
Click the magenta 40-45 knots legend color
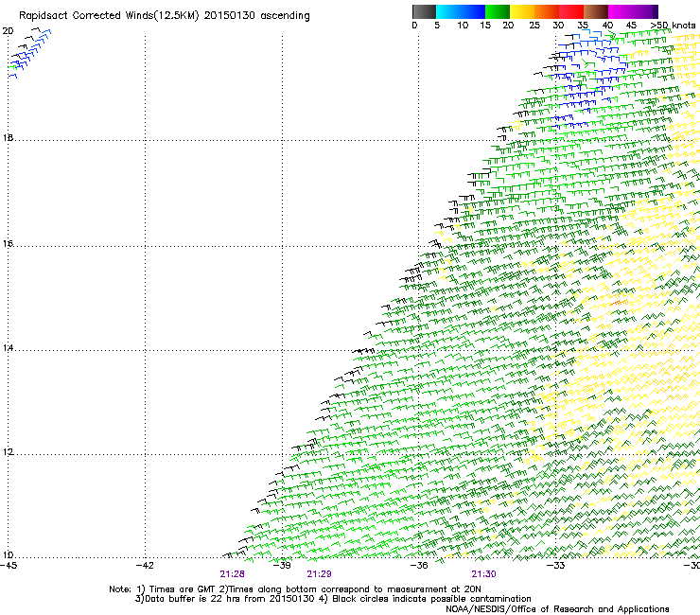pyautogui.click(x=621, y=11)
